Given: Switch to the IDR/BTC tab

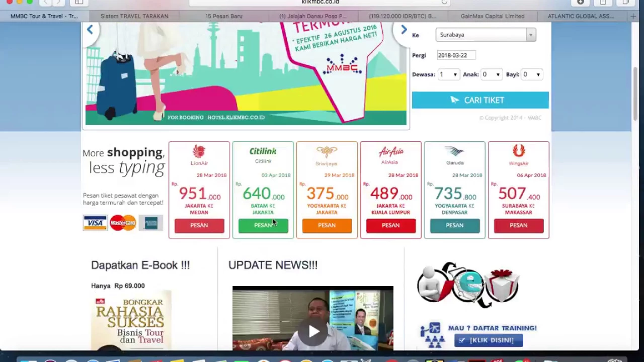Looking at the screenshot, I should point(403,16).
